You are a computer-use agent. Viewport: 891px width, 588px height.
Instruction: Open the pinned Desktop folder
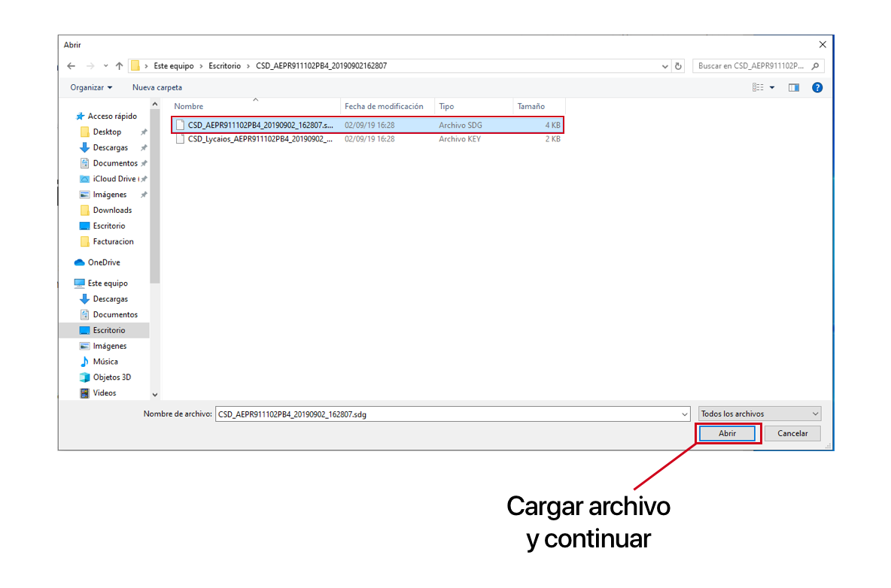coord(107,132)
